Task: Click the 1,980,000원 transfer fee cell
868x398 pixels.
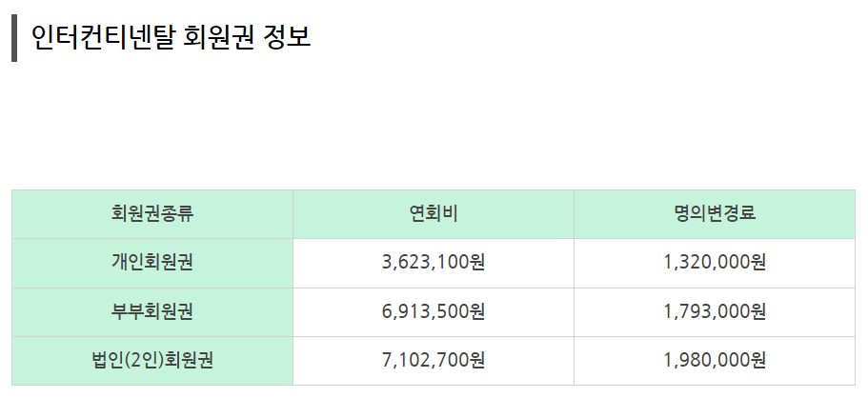Action: (x=715, y=361)
